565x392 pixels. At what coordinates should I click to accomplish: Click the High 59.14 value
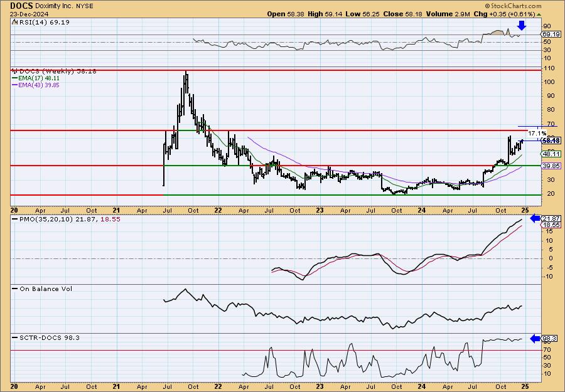(x=324, y=14)
